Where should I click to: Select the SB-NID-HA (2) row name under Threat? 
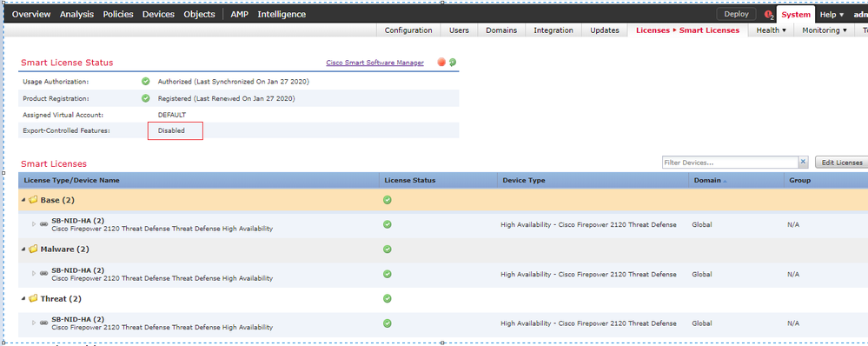[77, 319]
